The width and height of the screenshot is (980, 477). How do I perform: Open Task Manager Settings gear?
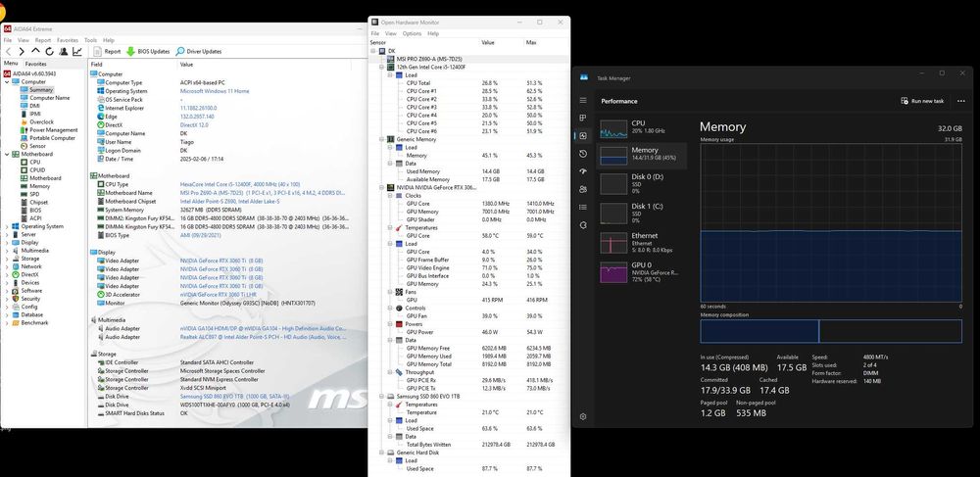click(x=583, y=416)
